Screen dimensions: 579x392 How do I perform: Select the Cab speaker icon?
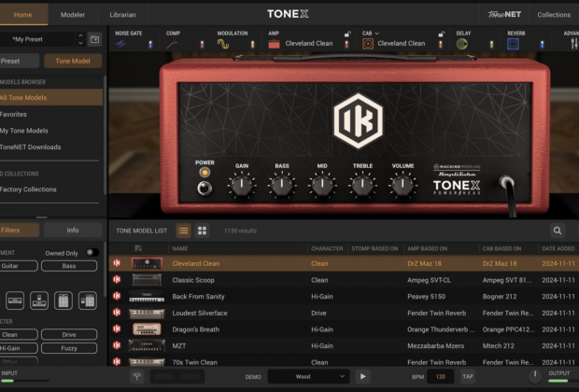point(368,44)
